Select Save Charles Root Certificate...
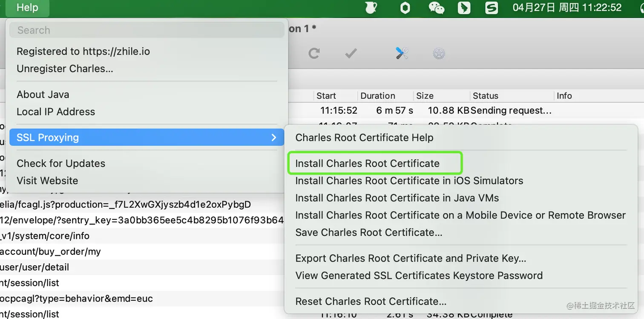 [x=460, y=232]
